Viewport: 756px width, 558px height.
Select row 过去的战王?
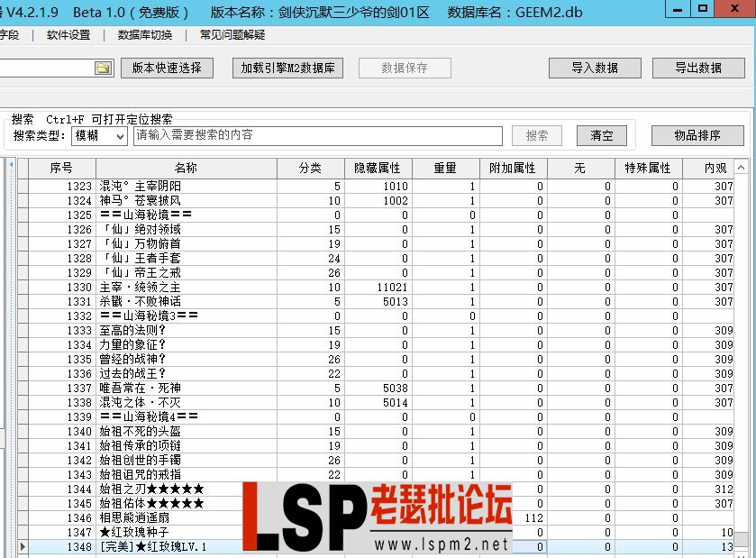[x=376, y=374]
